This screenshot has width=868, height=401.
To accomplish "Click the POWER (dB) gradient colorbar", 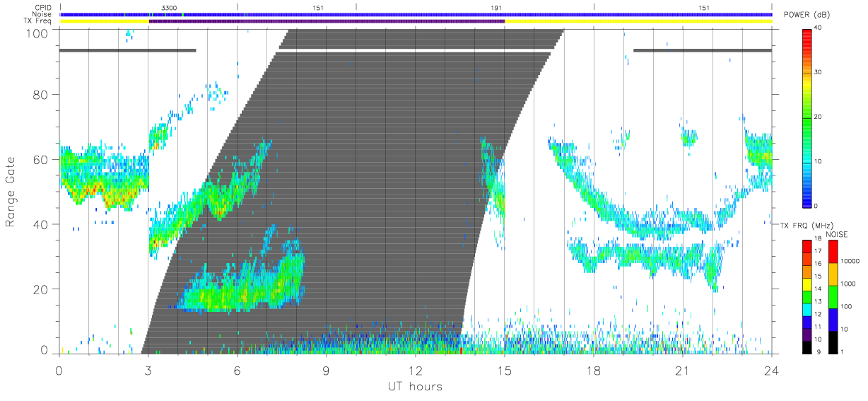I will click(808, 118).
